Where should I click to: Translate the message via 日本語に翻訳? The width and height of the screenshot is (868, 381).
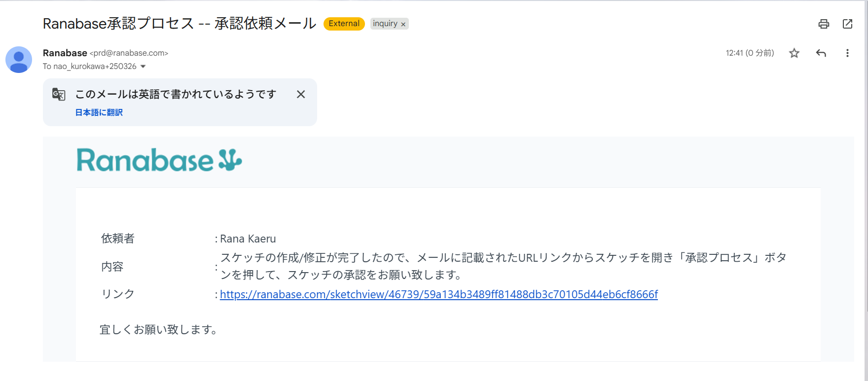coord(99,112)
